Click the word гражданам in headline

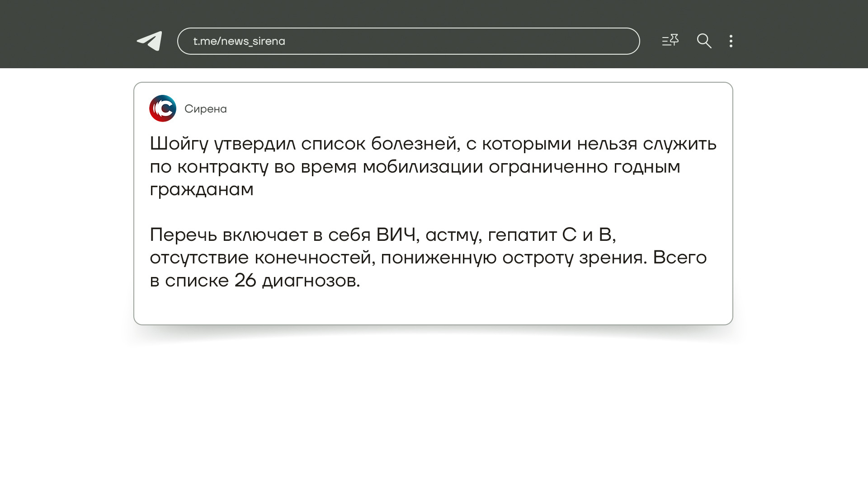[x=202, y=189]
